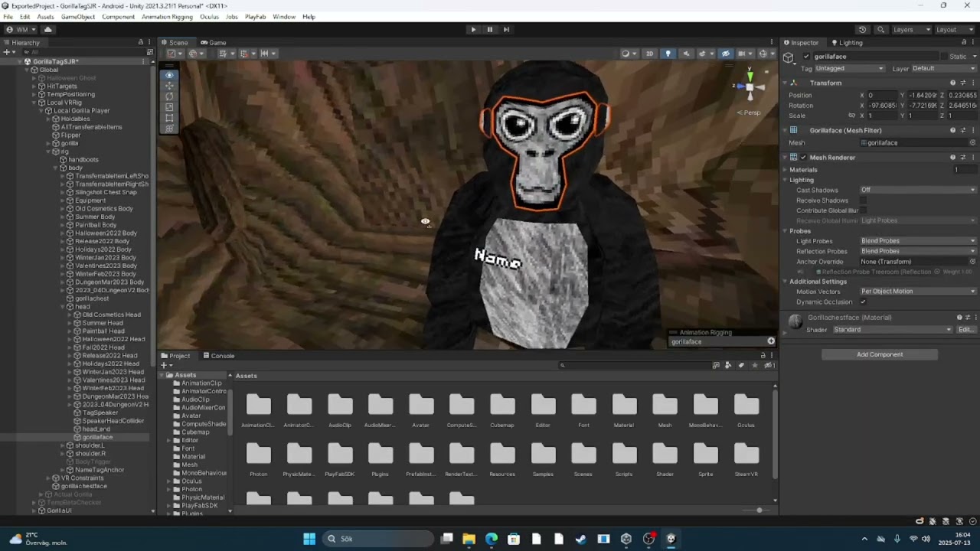Click the material Edit... button

[x=966, y=330]
